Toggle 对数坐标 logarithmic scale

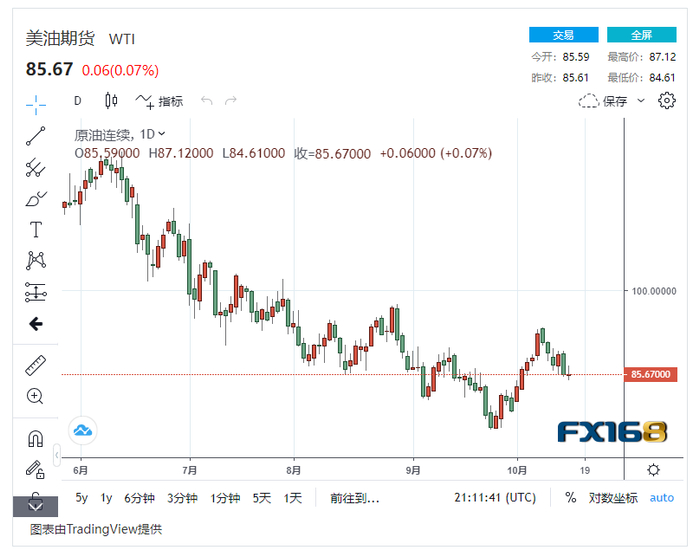(612, 497)
